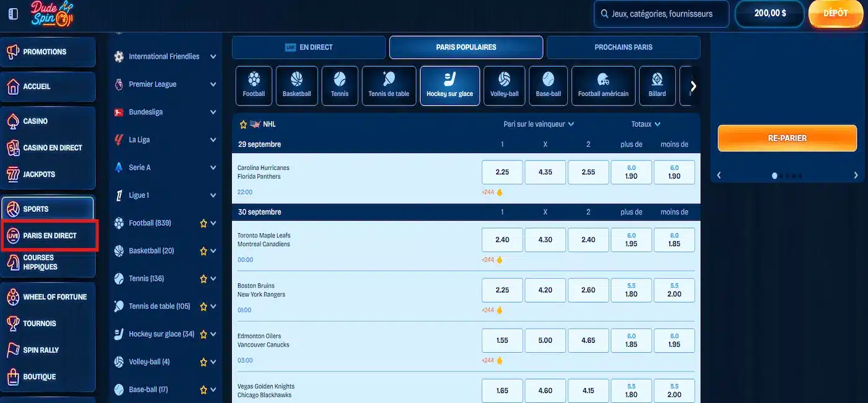The height and width of the screenshot is (403, 868).
Task: Open the CASINO section
Action: tap(48, 122)
